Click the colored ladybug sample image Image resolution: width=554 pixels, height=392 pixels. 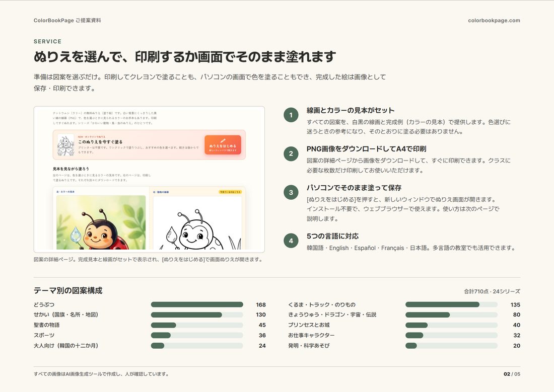click(101, 222)
